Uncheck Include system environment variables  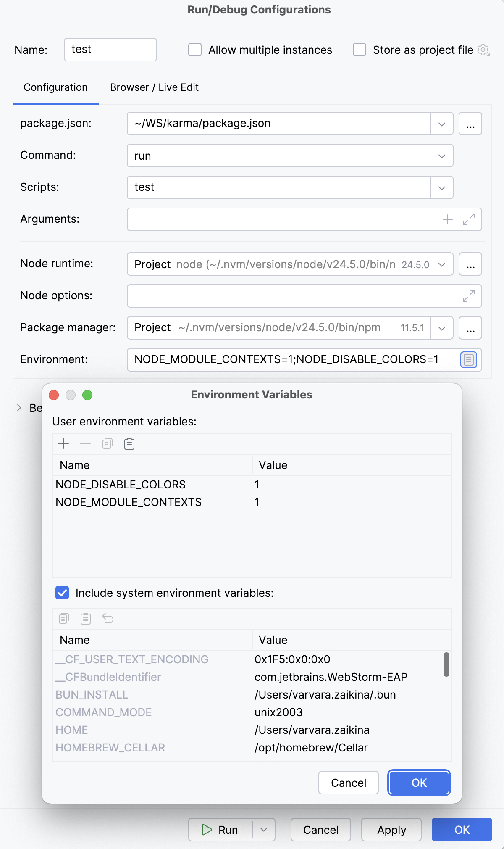click(x=62, y=593)
